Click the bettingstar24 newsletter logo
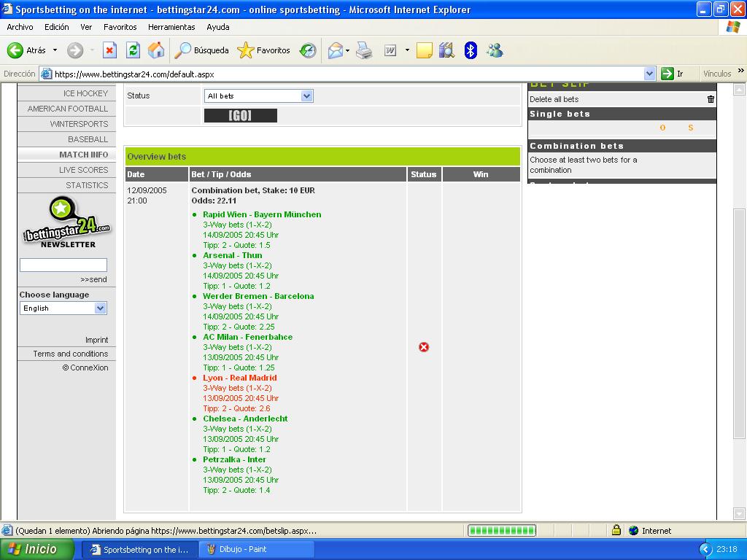Viewport: 747px width, 560px height. 66,222
